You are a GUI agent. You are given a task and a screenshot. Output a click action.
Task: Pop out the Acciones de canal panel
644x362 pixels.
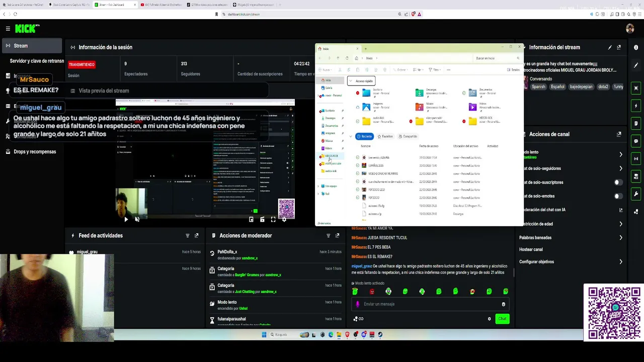point(619,134)
